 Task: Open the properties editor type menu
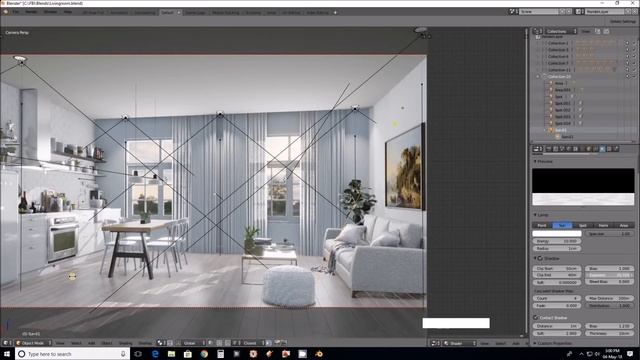[x=538, y=149]
